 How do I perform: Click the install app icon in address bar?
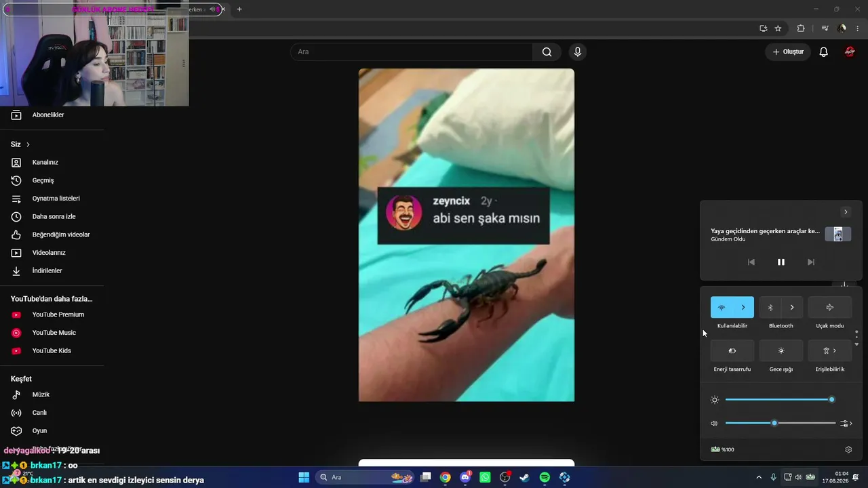[763, 28]
